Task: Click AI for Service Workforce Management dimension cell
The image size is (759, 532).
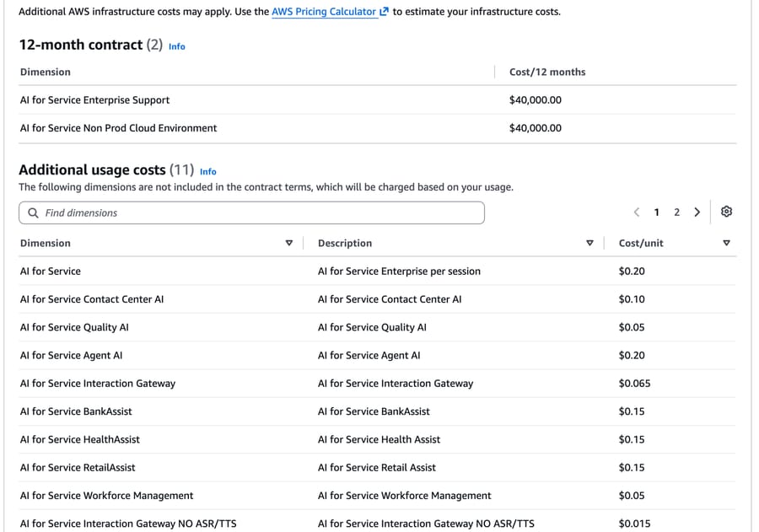Action: tap(106, 496)
